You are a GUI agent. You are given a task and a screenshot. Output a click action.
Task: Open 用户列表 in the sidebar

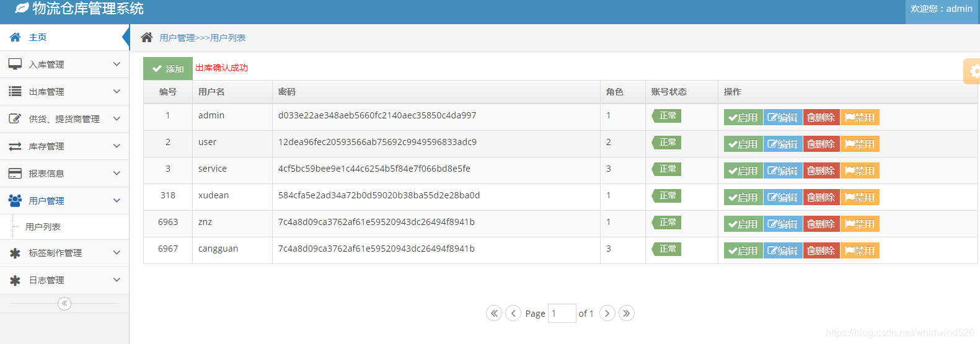click(43, 227)
